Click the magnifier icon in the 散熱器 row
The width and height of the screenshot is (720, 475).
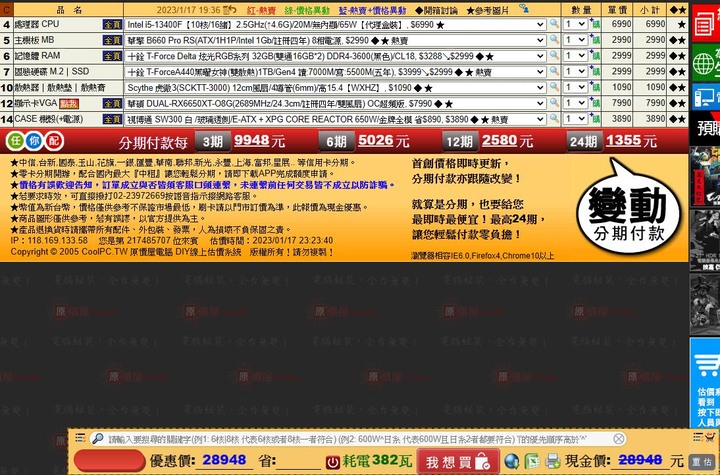pyautogui.click(x=554, y=86)
